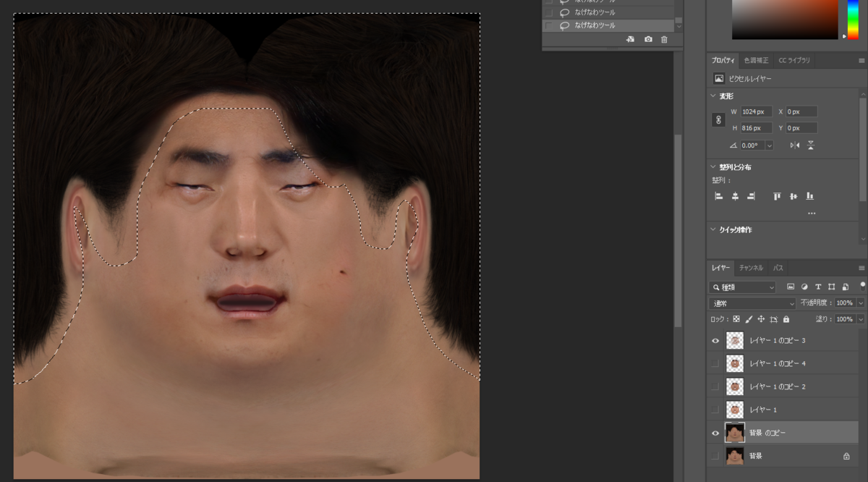This screenshot has width=868, height=482.
Task: Show the レイヤー 1 layer
Action: (715, 410)
